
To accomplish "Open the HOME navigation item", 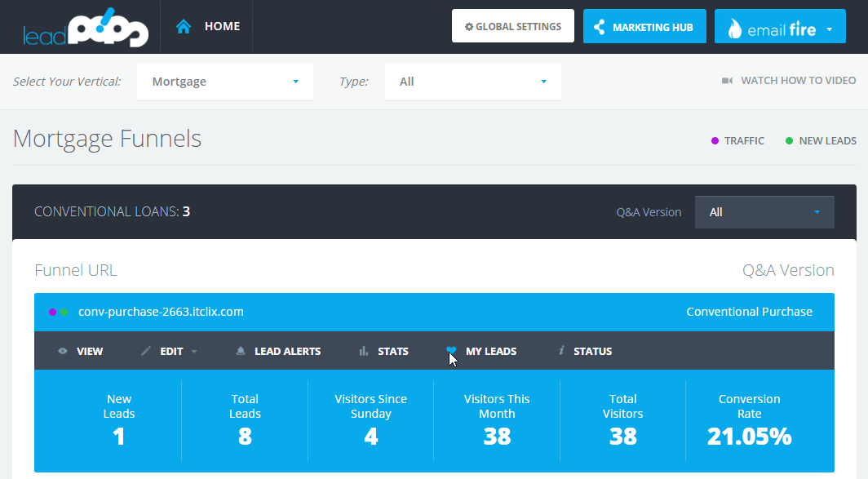I will point(222,26).
